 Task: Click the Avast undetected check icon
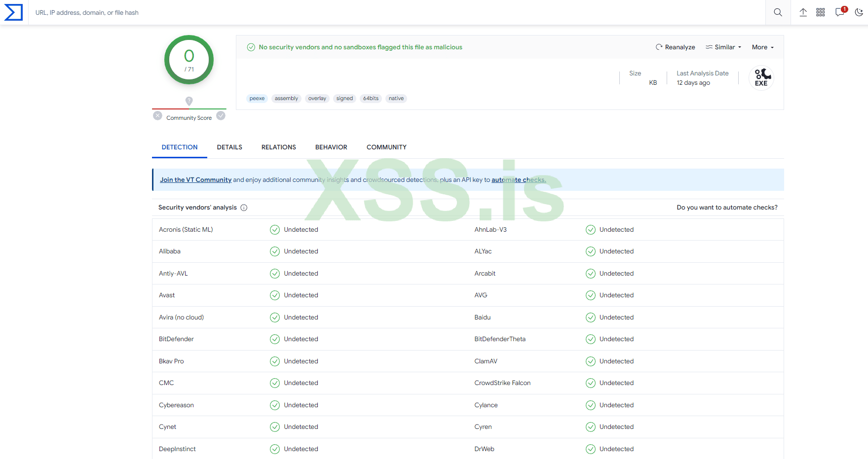[x=275, y=295]
